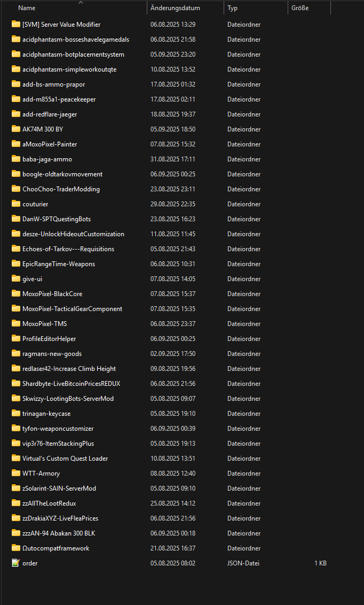This screenshot has height=605, width=364.
Task: Select the acidphantasm-simpleworkoutqte folder name
Action: 69,69
